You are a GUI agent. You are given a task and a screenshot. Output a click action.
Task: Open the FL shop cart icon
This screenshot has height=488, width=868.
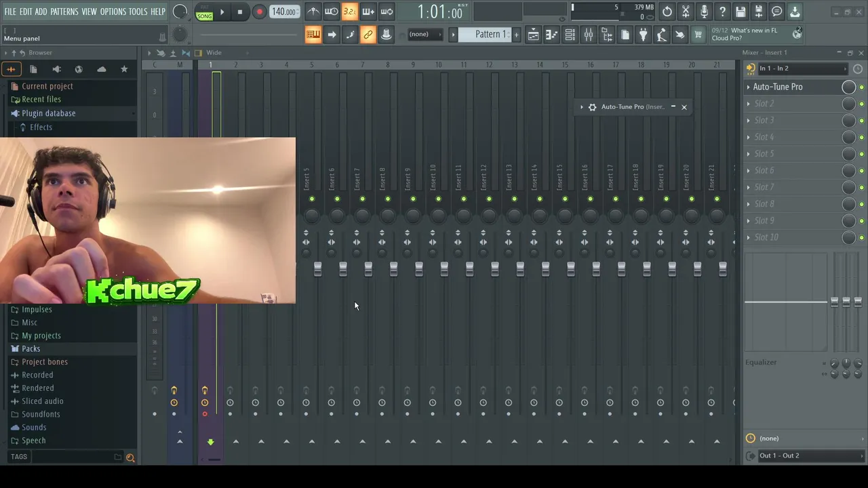click(x=698, y=35)
